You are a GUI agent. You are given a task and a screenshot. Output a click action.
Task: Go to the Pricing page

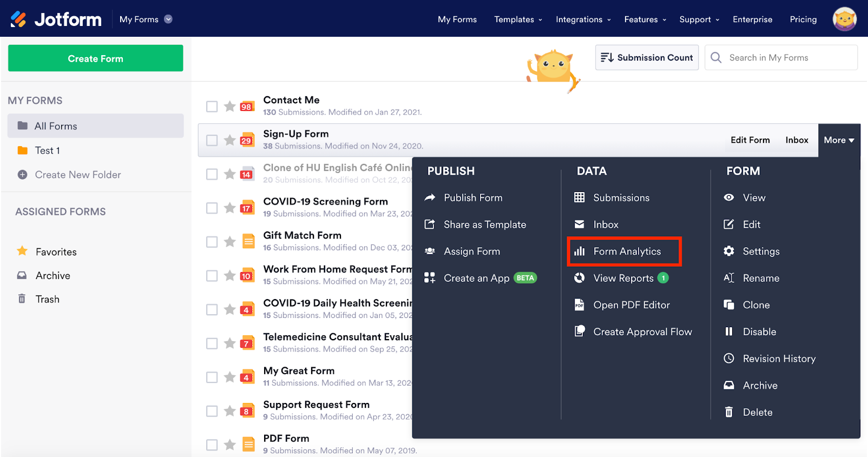pyautogui.click(x=803, y=19)
